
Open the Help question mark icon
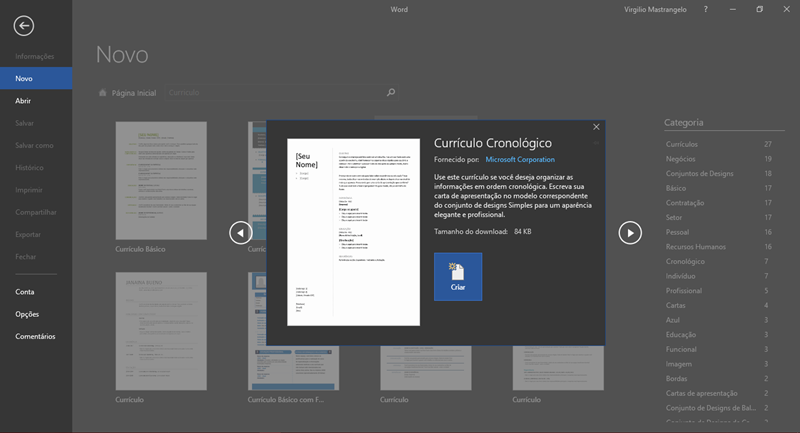[x=706, y=9]
